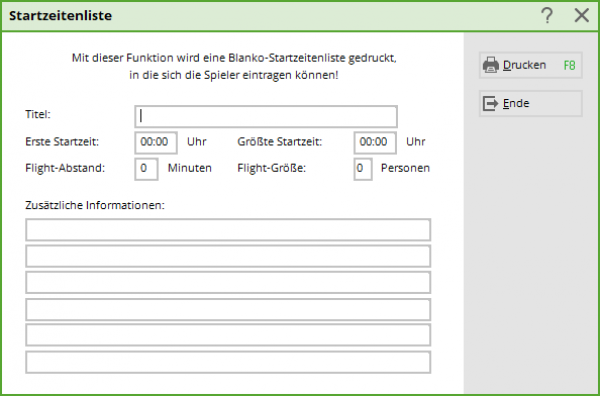Click the printer icon beside Drucken
The image size is (600, 396).
coord(491,65)
